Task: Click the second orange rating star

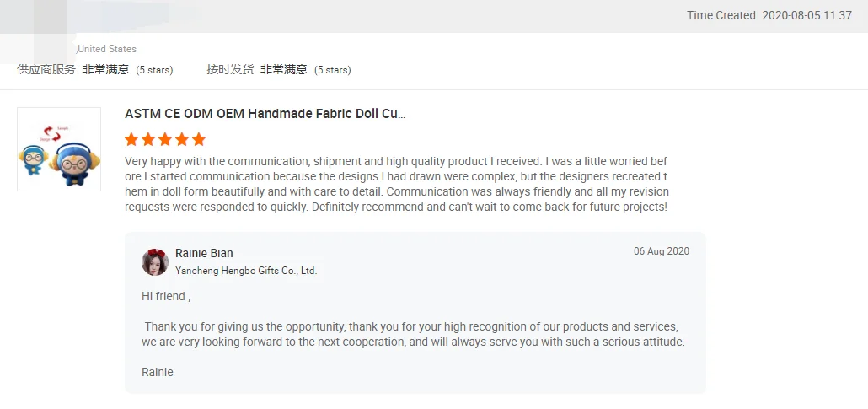Action: tap(148, 139)
